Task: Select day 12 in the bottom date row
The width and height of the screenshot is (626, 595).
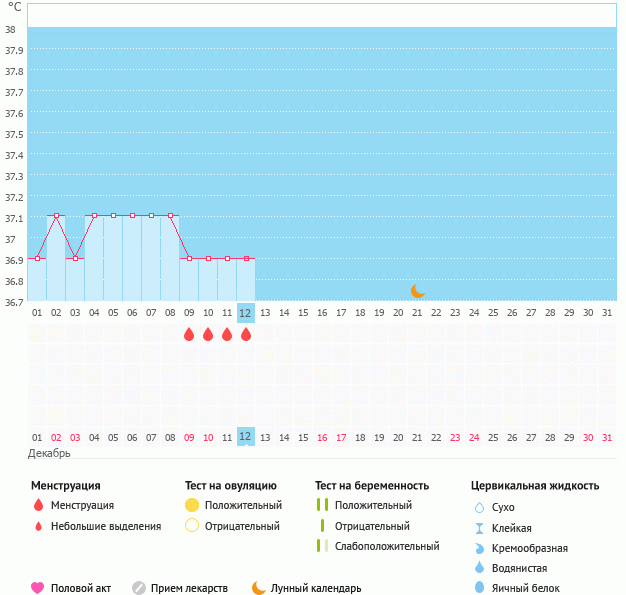Action: pyautogui.click(x=245, y=437)
